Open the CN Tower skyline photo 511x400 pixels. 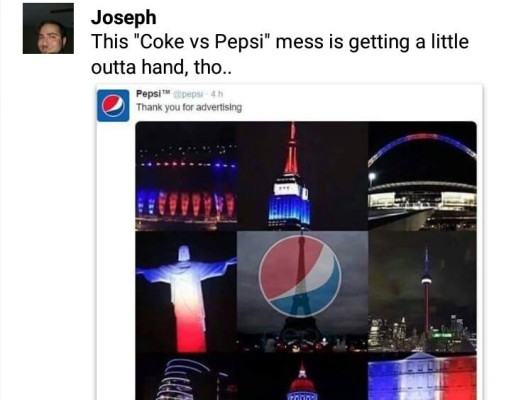click(422, 291)
